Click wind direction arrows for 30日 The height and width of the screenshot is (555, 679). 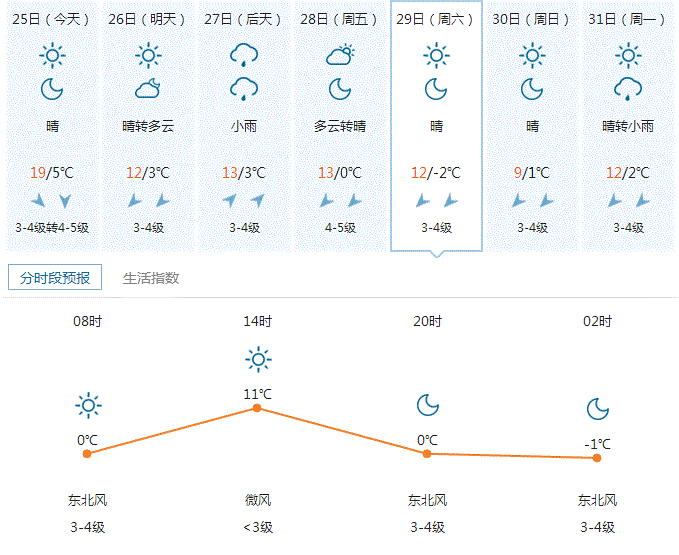(x=532, y=201)
